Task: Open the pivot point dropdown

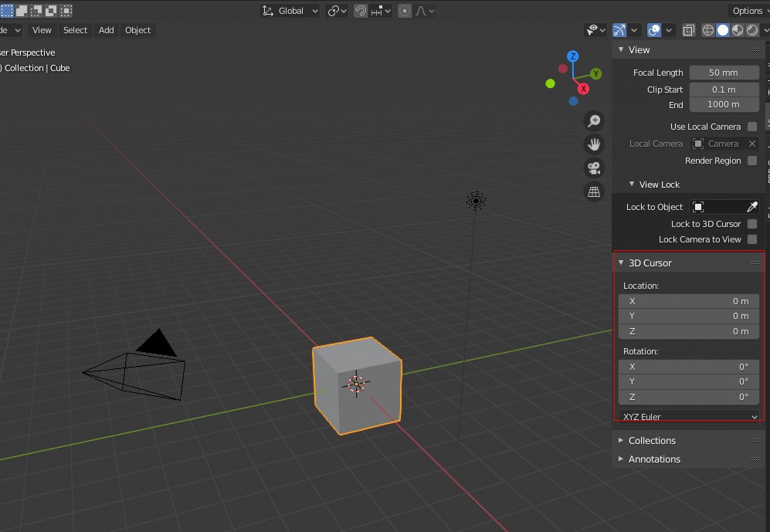Action: pyautogui.click(x=337, y=11)
